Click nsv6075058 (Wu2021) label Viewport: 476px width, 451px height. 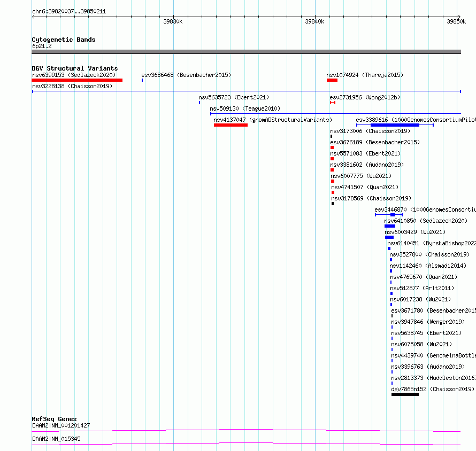421,344
